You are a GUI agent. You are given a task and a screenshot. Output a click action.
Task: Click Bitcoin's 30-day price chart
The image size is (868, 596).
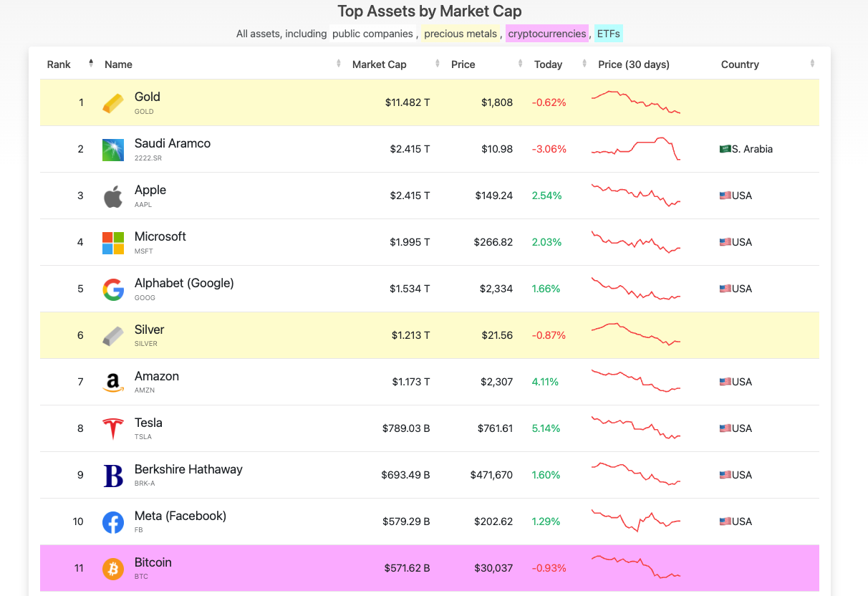tap(636, 568)
